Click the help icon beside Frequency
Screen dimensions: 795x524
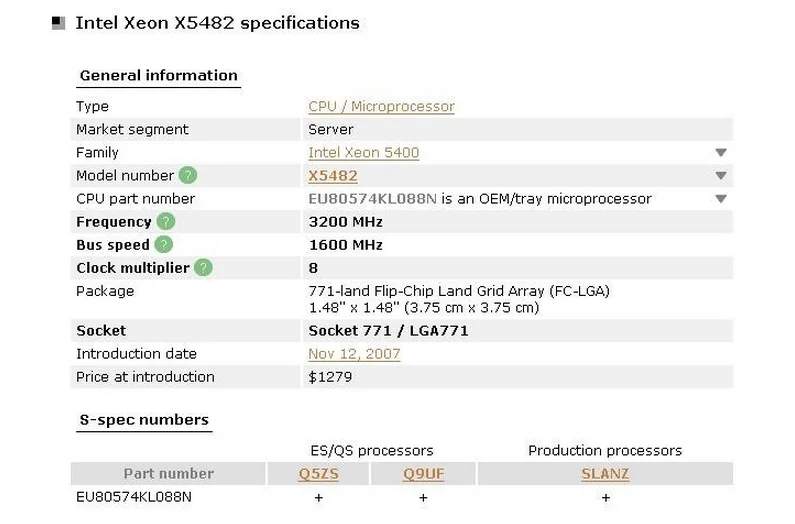click(x=166, y=222)
